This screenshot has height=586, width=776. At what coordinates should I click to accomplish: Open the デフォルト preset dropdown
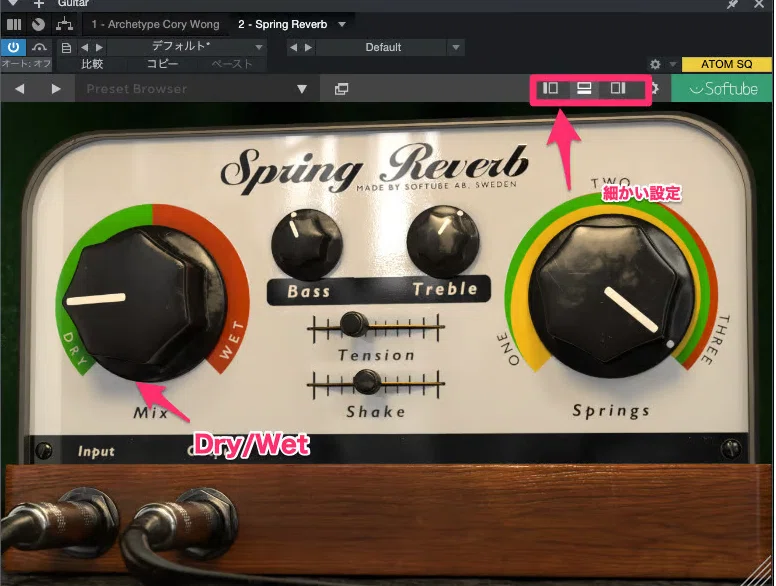pos(259,48)
